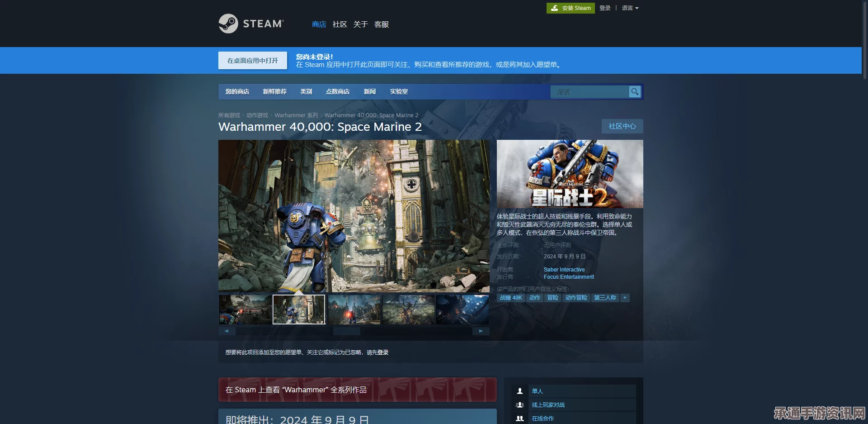Click the game header cover image

570,174
